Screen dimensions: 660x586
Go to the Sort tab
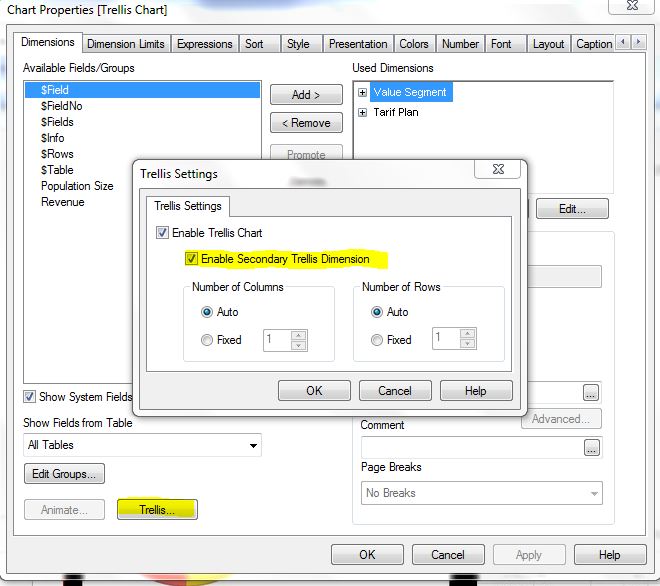(x=254, y=44)
